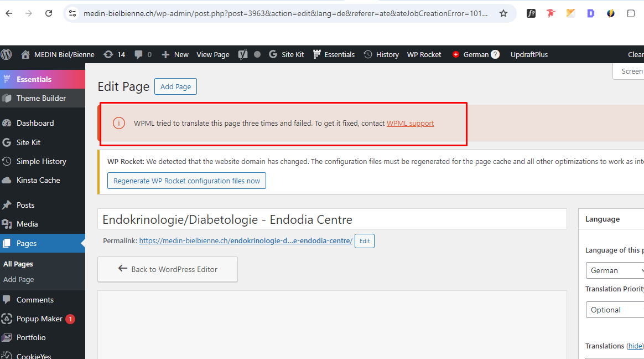Click the browser forward arrow
This screenshot has height=359, width=644.
tap(28, 13)
